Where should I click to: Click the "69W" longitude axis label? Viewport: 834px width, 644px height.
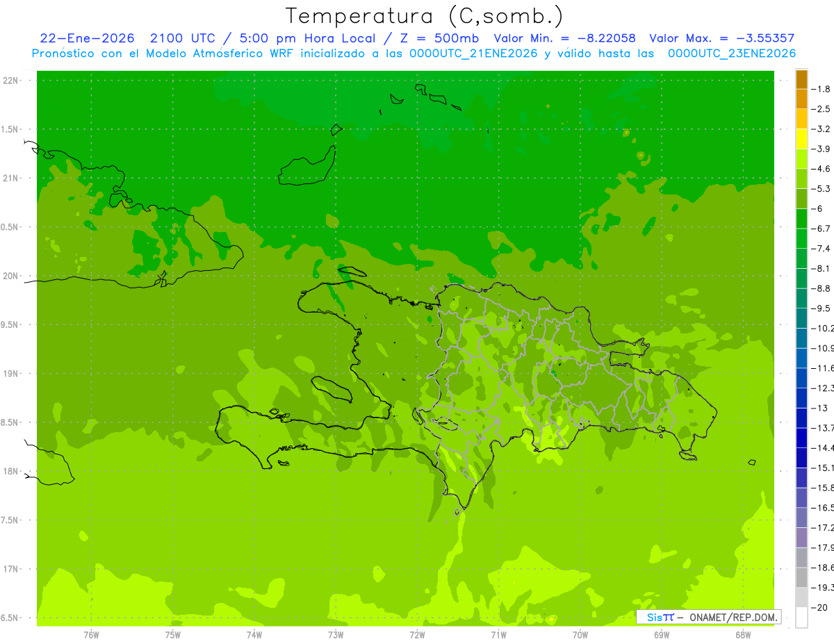(662, 635)
